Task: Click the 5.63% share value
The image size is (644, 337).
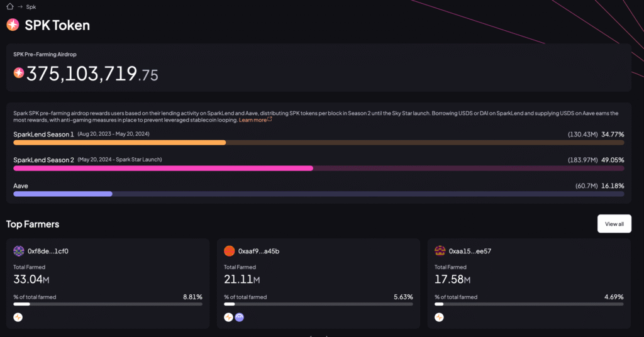Action: pyautogui.click(x=403, y=297)
